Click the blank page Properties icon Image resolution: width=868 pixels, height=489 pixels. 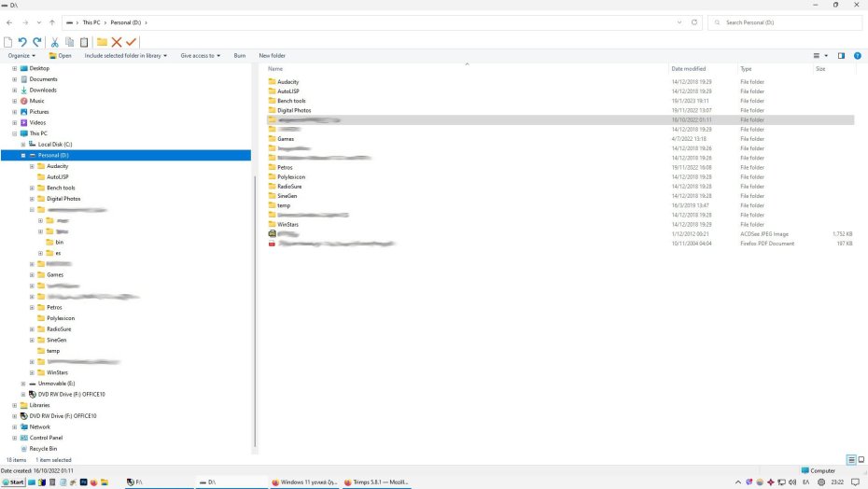7,42
